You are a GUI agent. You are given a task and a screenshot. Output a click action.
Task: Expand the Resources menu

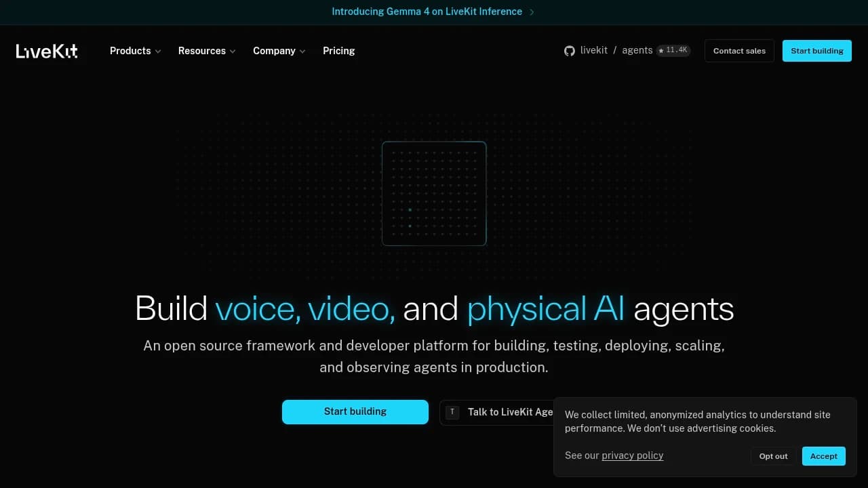pyautogui.click(x=207, y=51)
